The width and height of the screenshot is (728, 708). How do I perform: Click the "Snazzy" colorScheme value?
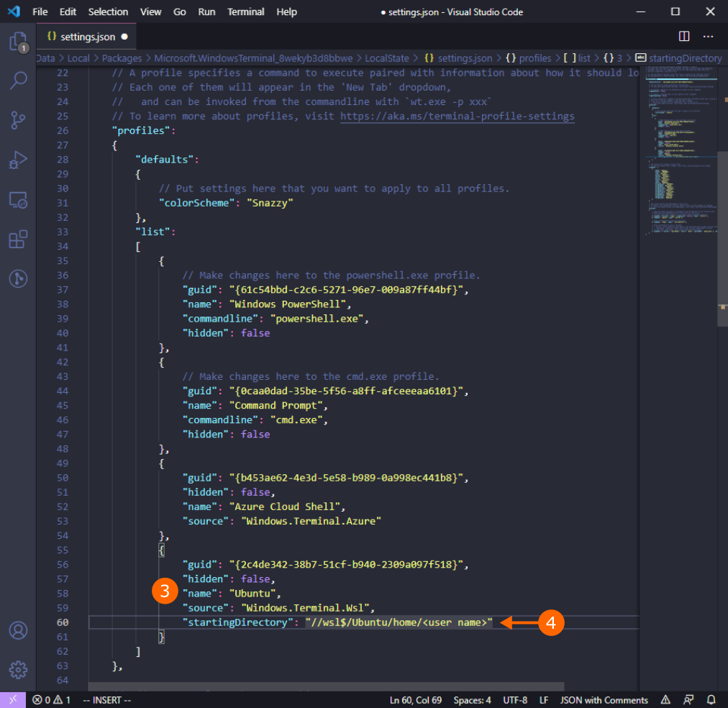click(x=270, y=203)
